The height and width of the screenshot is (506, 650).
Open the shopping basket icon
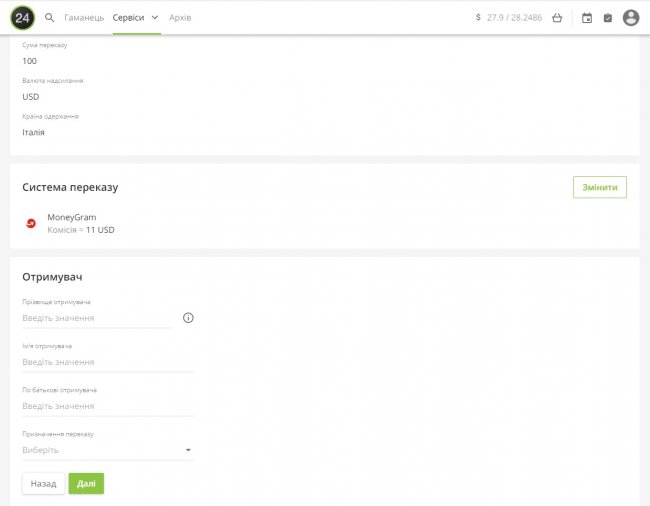[557, 18]
